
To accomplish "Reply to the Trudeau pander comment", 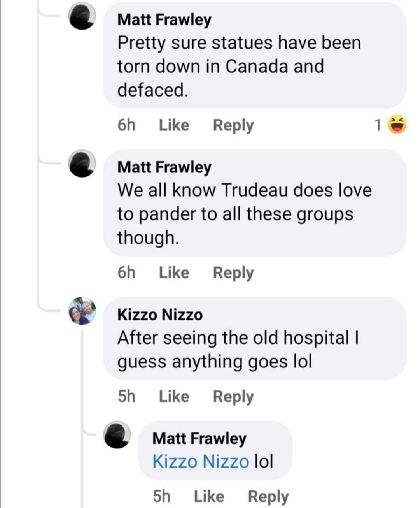I will pos(233,272).
